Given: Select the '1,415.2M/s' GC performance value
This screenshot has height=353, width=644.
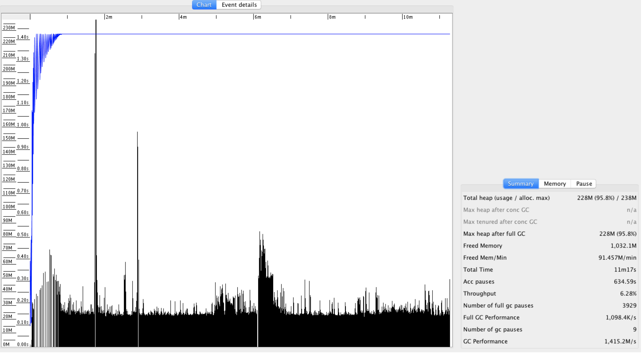Looking at the screenshot, I should 620,341.
